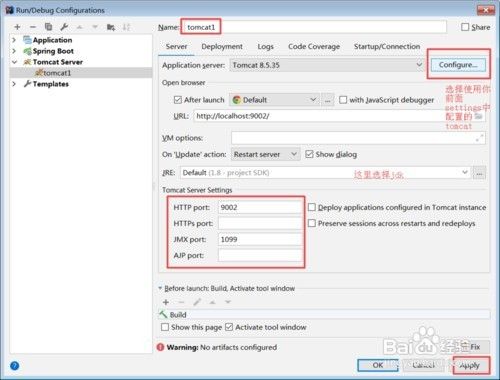The image size is (500, 380).
Task: Create new folder for configurations icon
Action: point(111,27)
